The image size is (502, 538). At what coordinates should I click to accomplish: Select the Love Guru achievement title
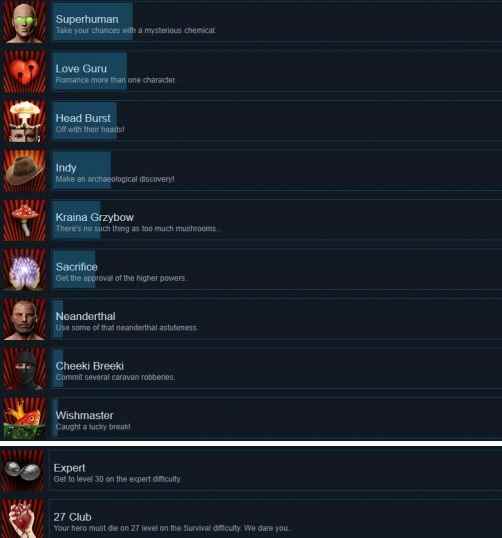click(81, 69)
